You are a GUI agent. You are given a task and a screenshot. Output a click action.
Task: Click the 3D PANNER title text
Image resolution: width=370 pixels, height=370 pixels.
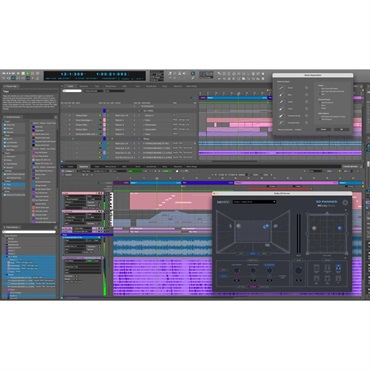[x=326, y=202]
